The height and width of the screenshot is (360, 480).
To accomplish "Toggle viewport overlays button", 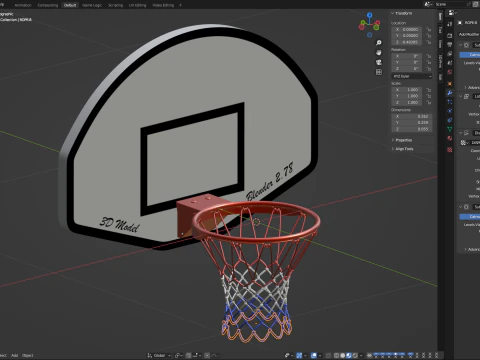I will (314, 355).
